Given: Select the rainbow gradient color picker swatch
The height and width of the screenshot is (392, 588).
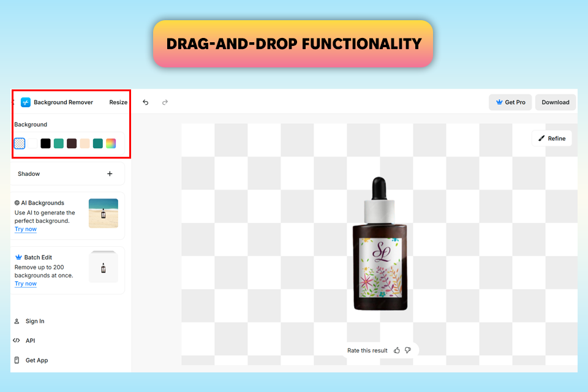Looking at the screenshot, I should coord(111,143).
